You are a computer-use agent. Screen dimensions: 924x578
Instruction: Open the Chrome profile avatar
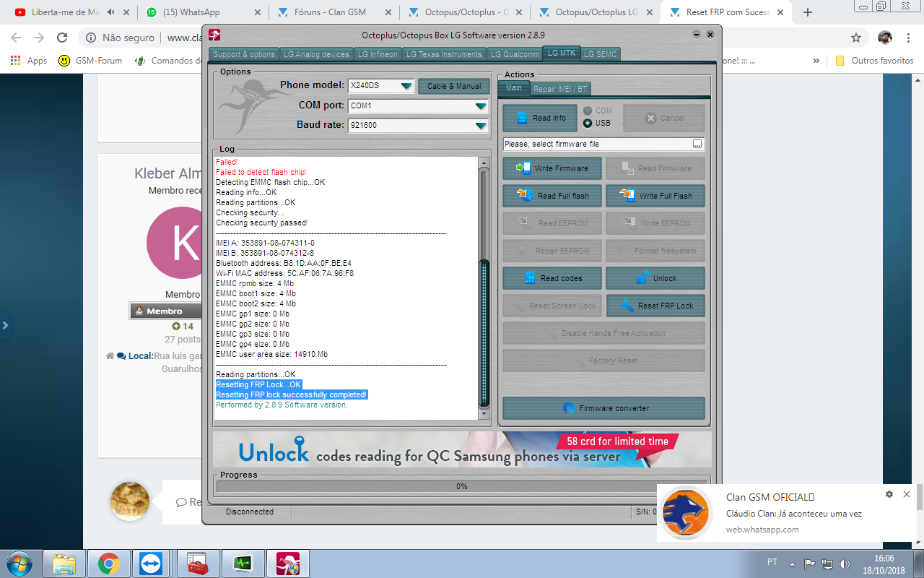pyautogui.click(x=885, y=38)
